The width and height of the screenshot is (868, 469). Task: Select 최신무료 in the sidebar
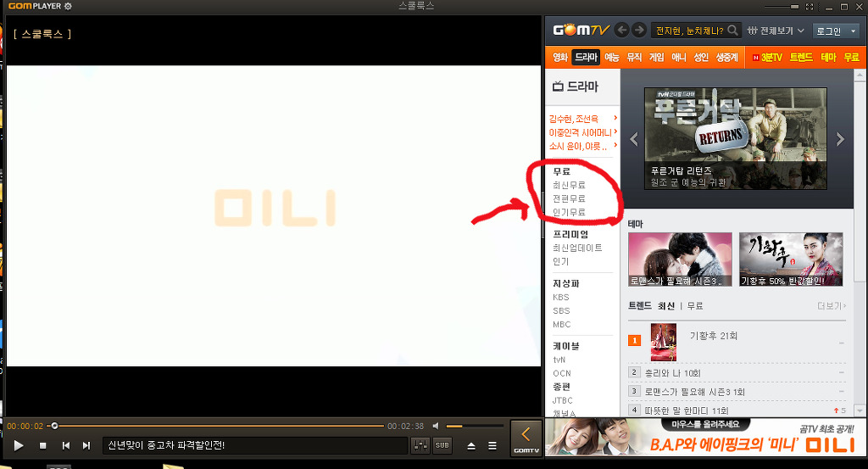click(569, 185)
